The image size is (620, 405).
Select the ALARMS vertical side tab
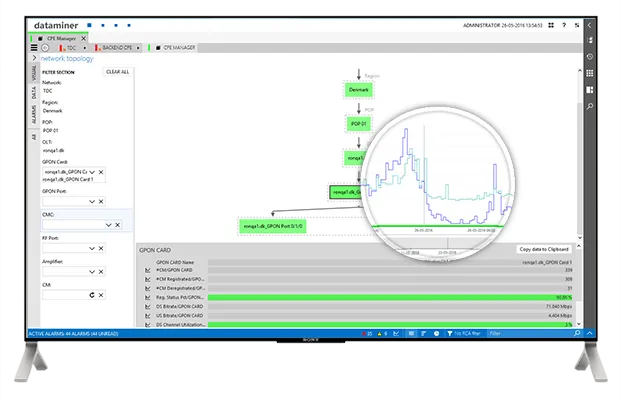(x=33, y=114)
